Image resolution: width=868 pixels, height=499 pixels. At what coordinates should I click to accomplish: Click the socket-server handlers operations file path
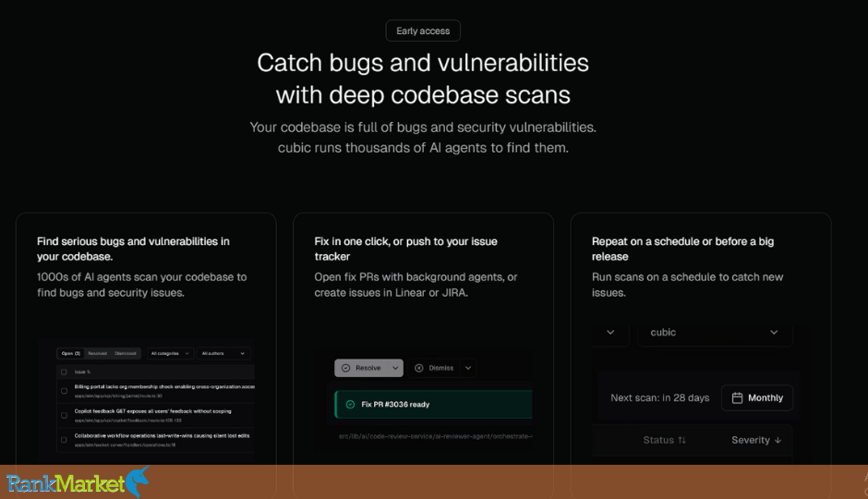(125, 444)
